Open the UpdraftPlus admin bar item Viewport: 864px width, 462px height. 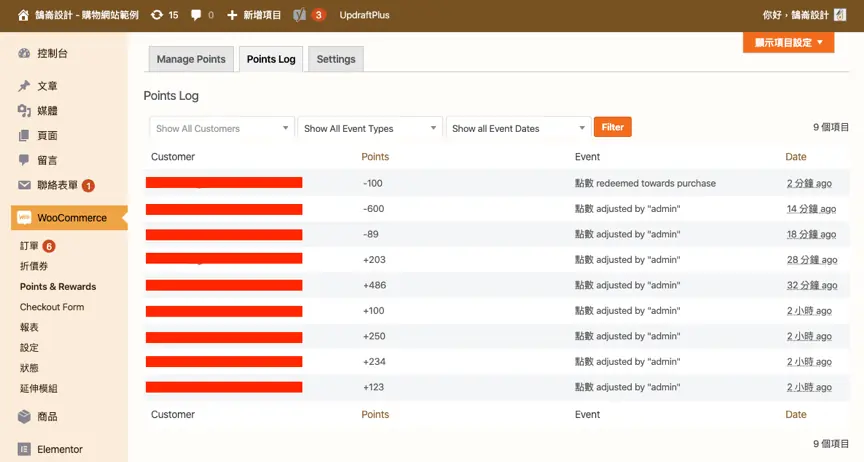[364, 15]
